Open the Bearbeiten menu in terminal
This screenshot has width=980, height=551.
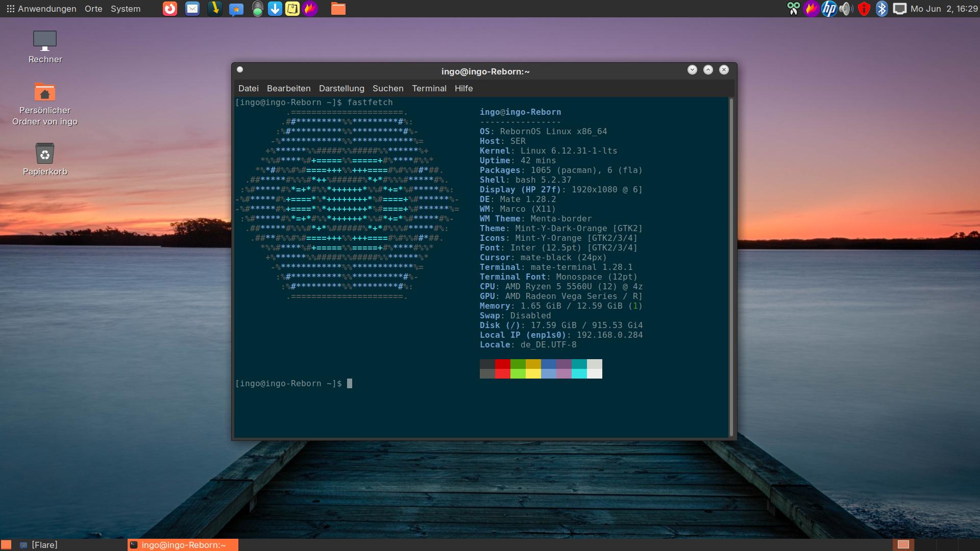tap(288, 88)
